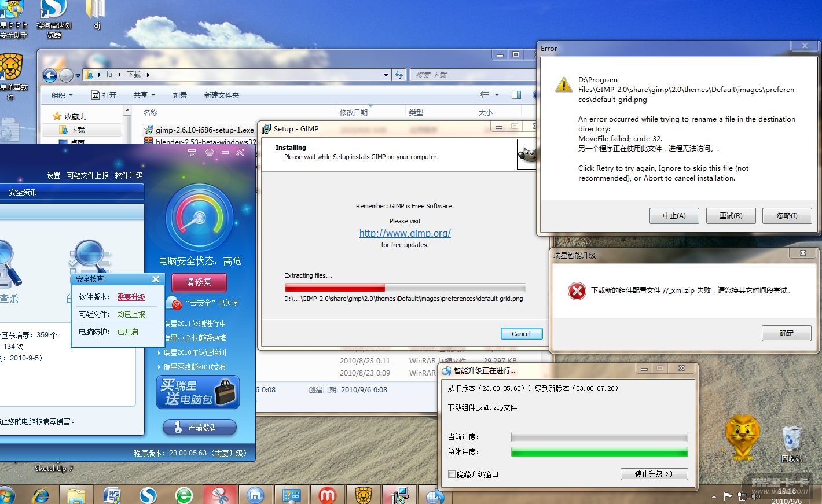
Task: Click 需要升级 link in 安全检查 popup
Action: coord(131,297)
